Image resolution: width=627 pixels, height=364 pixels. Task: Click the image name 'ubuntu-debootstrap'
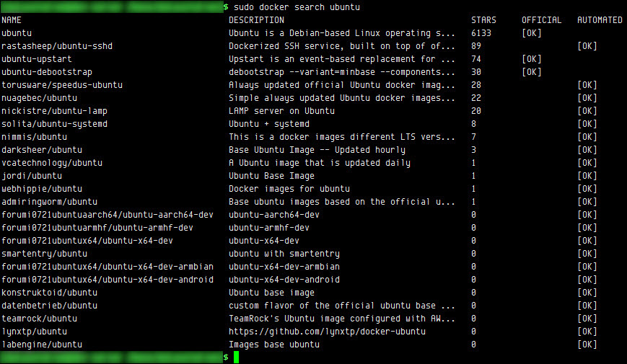pos(47,72)
